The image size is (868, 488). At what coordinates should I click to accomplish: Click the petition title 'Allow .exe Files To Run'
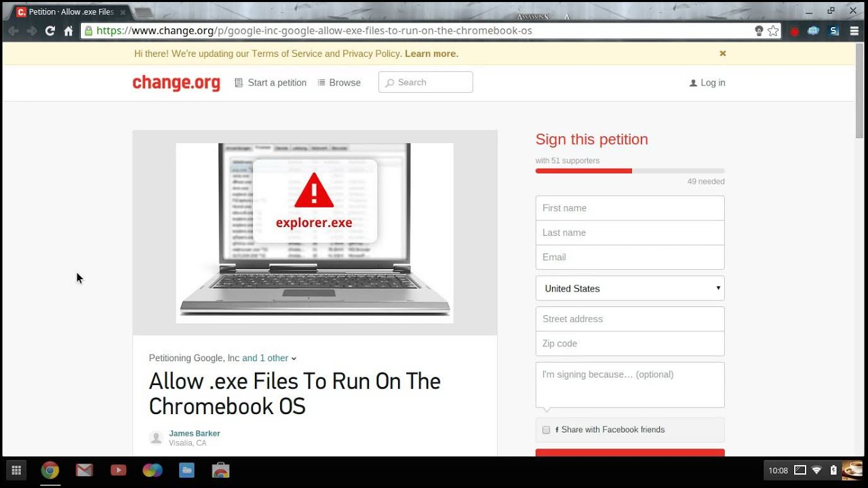pyautogui.click(x=295, y=394)
